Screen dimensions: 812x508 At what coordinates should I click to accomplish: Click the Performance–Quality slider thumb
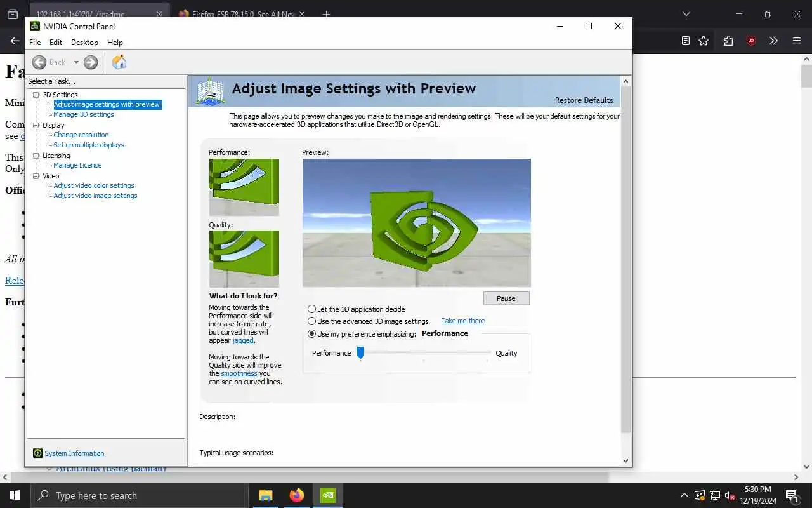pyautogui.click(x=360, y=352)
